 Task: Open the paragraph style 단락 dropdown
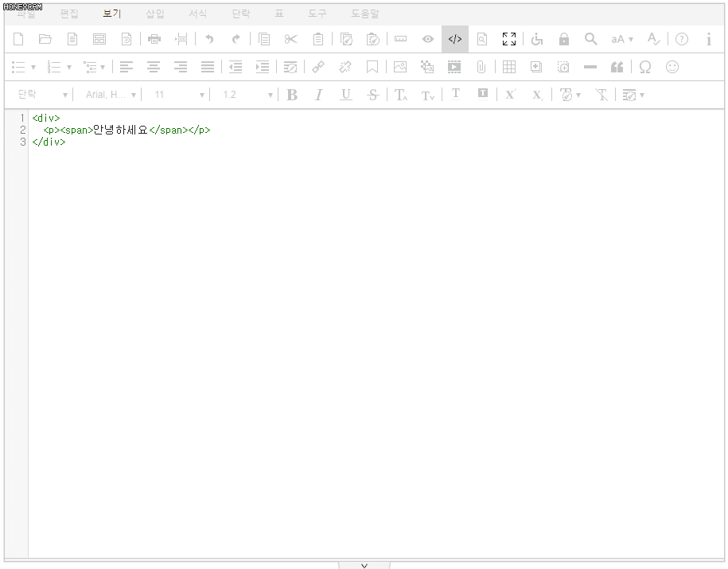point(42,95)
